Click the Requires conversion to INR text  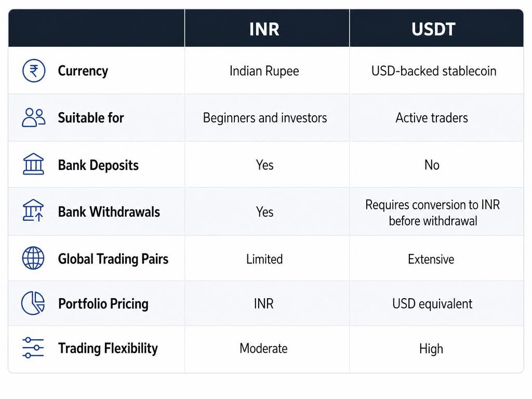[x=433, y=205]
